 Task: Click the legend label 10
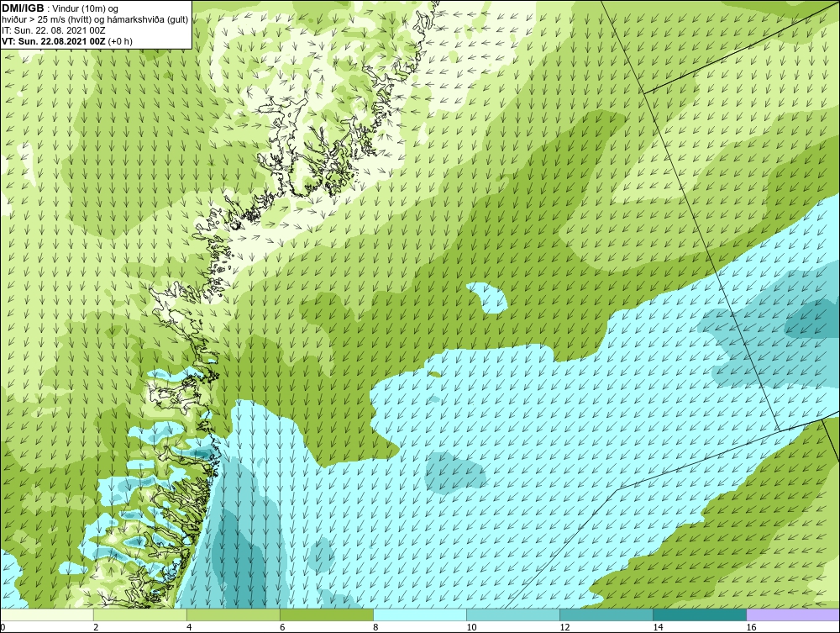(471, 627)
